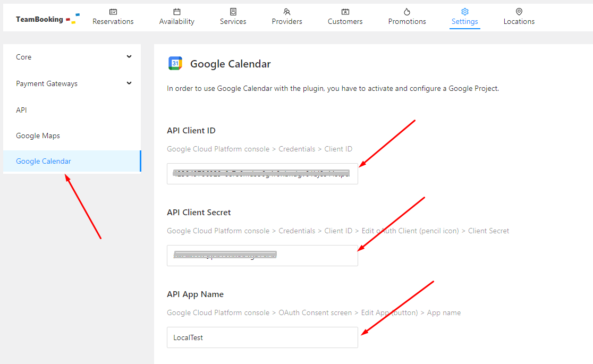Image resolution: width=593 pixels, height=364 pixels.
Task: Expand the Payment Gateways section
Action: [x=47, y=83]
